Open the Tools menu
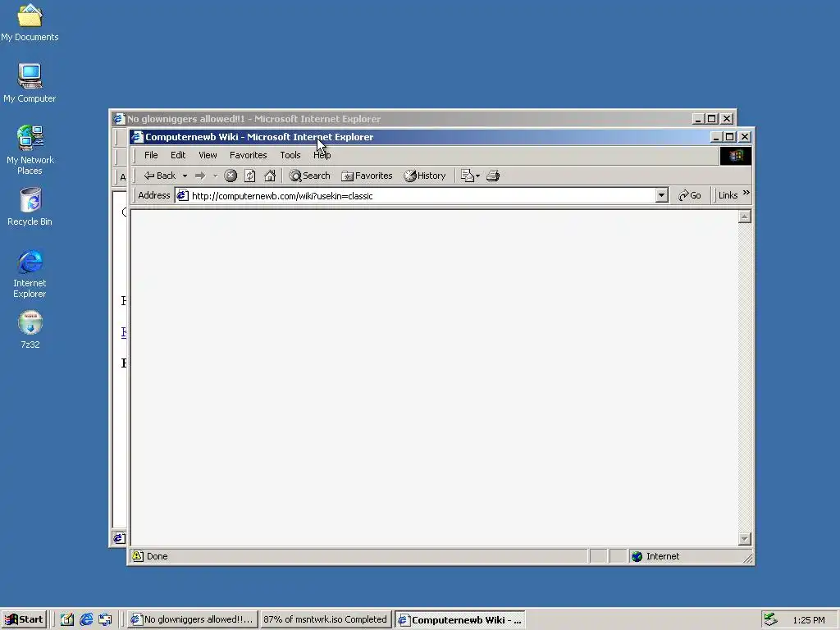 coord(290,155)
